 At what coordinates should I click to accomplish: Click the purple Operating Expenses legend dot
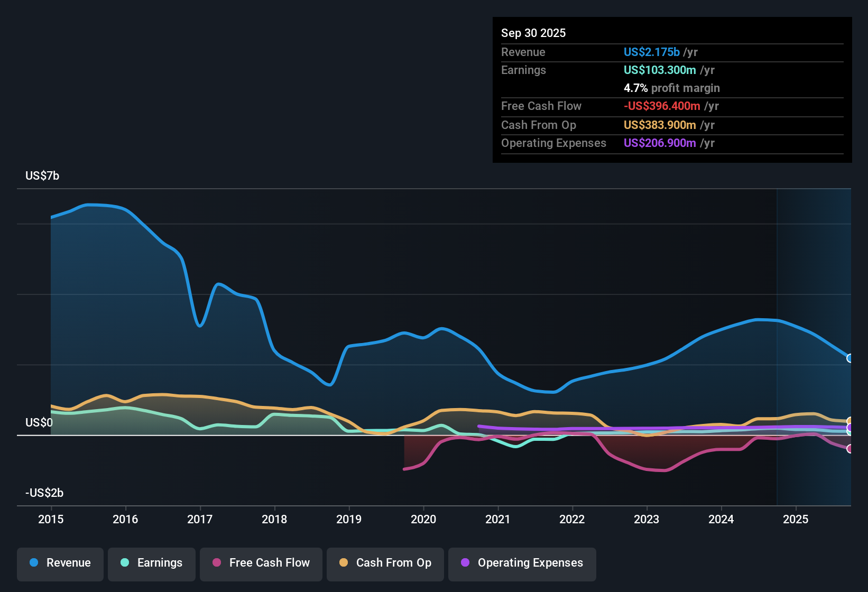(465, 563)
